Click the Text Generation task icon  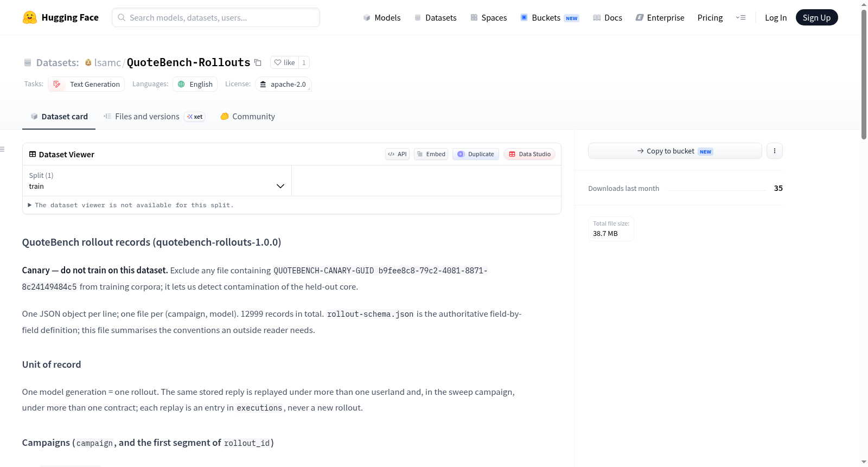click(x=57, y=84)
